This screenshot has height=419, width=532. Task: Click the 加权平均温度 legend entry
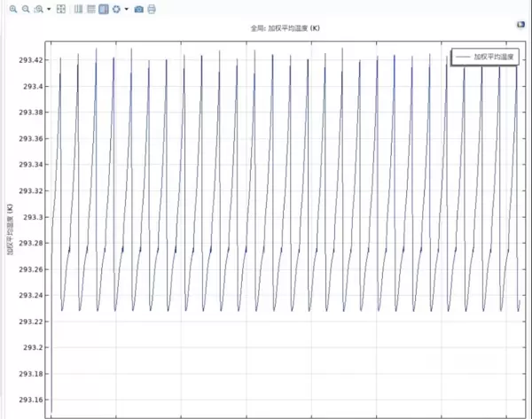pos(493,57)
